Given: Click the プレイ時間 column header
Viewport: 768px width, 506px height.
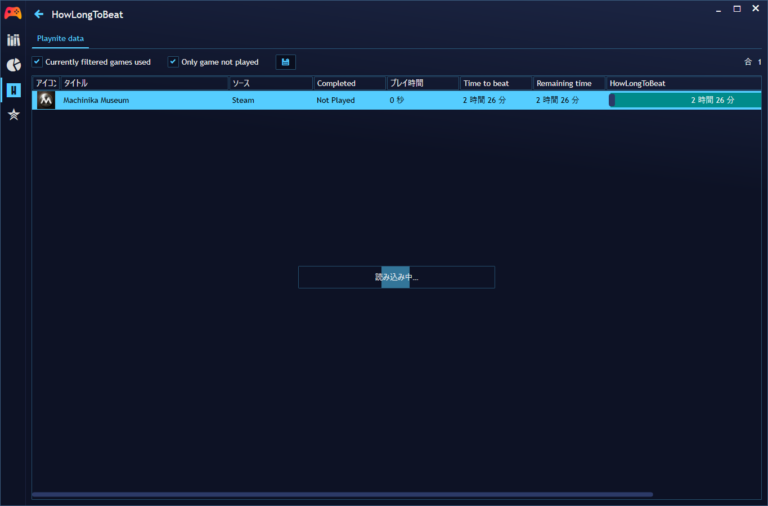Looking at the screenshot, I should pos(421,83).
